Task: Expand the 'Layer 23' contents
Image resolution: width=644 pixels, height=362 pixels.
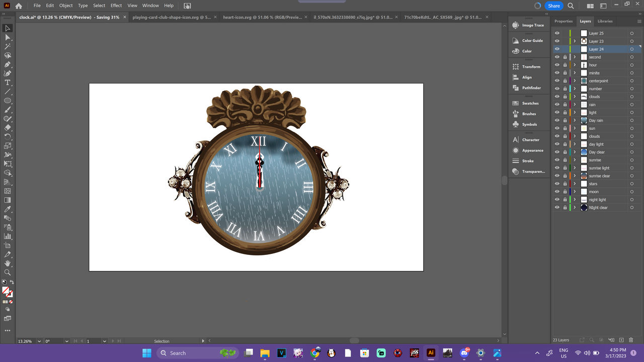Action: tap(575, 41)
